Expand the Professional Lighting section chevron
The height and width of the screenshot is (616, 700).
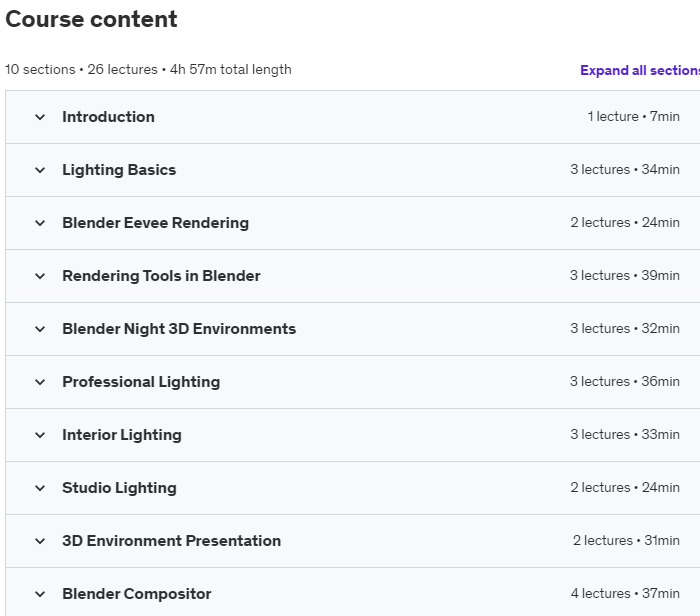[40, 383]
